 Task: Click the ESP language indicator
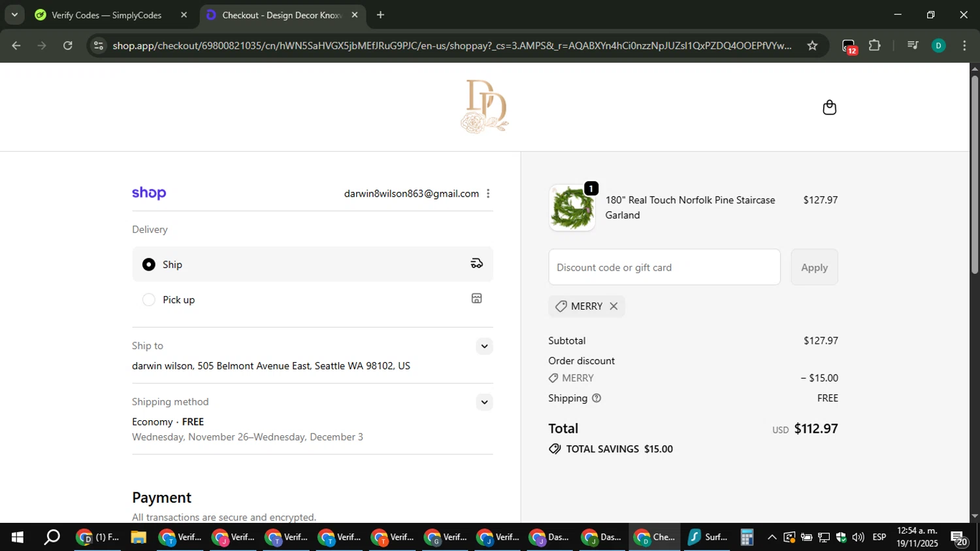[879, 537]
